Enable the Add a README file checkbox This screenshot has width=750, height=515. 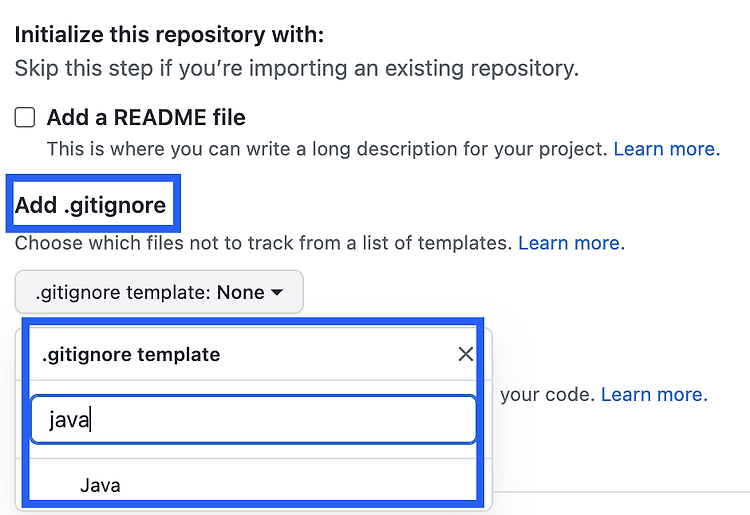click(x=25, y=117)
